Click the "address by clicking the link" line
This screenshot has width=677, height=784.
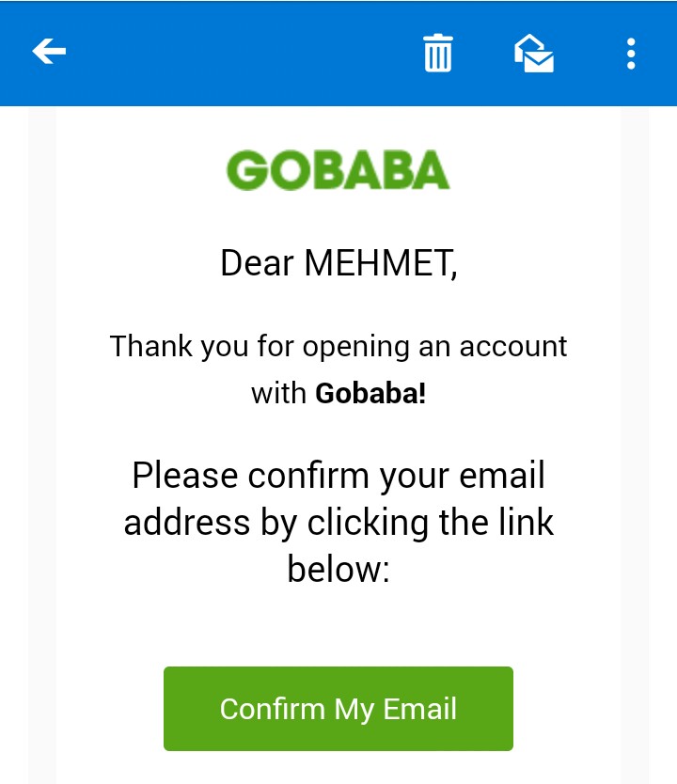[338, 522]
